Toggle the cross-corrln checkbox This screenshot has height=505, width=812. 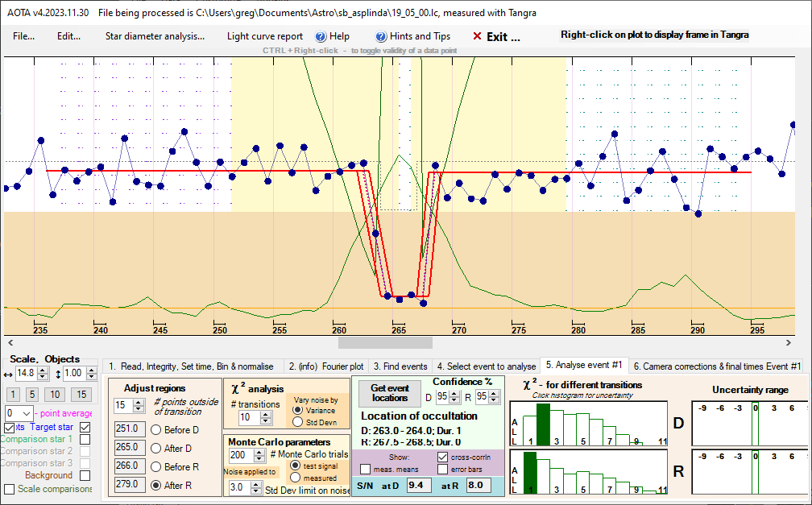[x=442, y=457]
